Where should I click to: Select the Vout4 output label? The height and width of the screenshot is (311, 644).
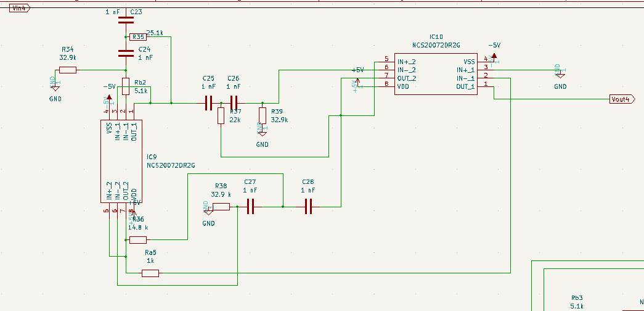[x=622, y=99]
